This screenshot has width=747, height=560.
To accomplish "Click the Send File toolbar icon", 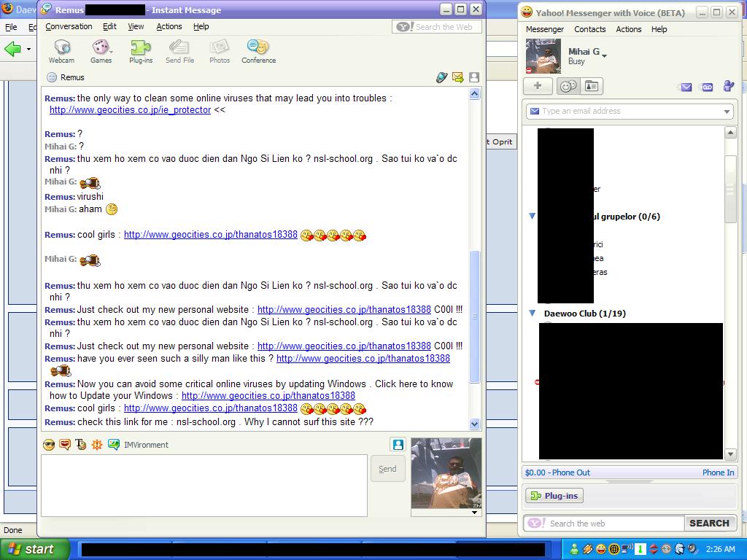I will click(x=179, y=52).
